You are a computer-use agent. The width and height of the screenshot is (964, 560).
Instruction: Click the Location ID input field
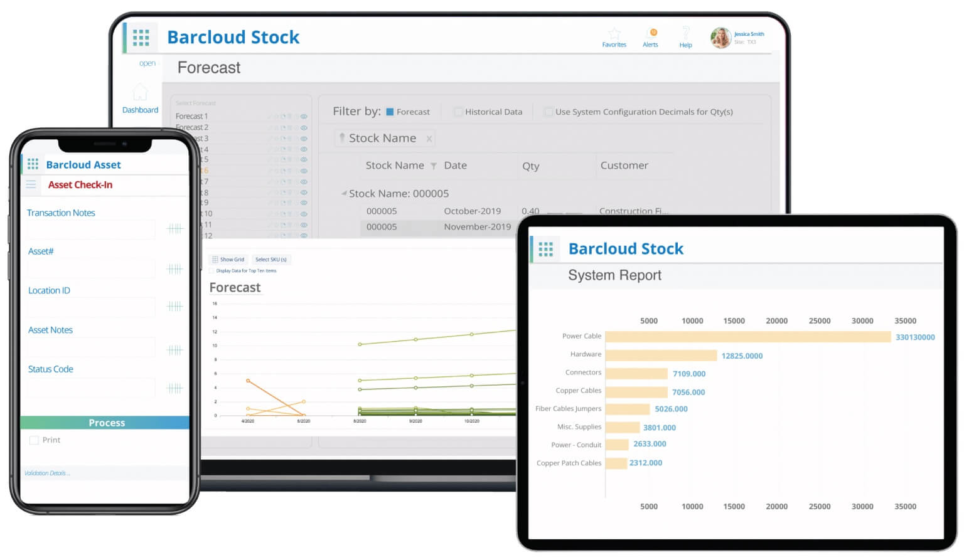pos(91,307)
